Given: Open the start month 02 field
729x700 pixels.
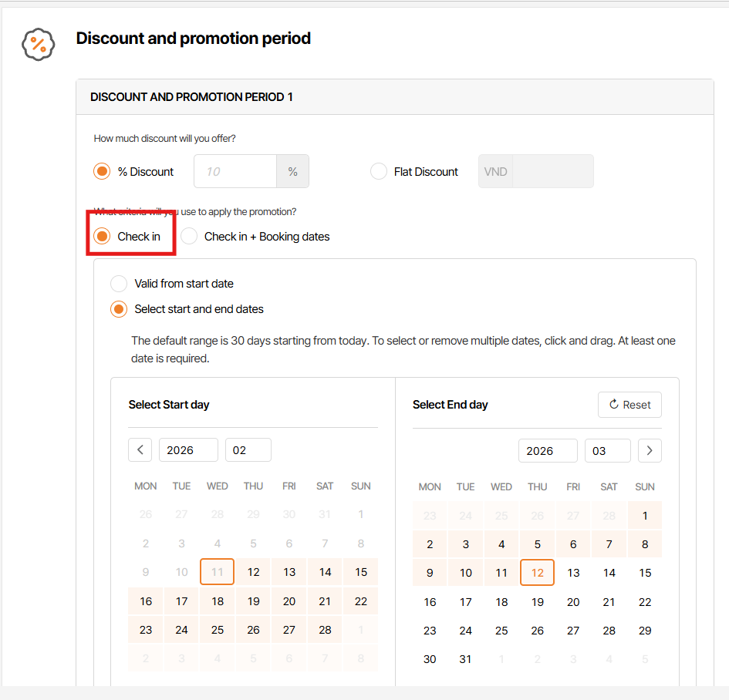Looking at the screenshot, I should tap(248, 449).
